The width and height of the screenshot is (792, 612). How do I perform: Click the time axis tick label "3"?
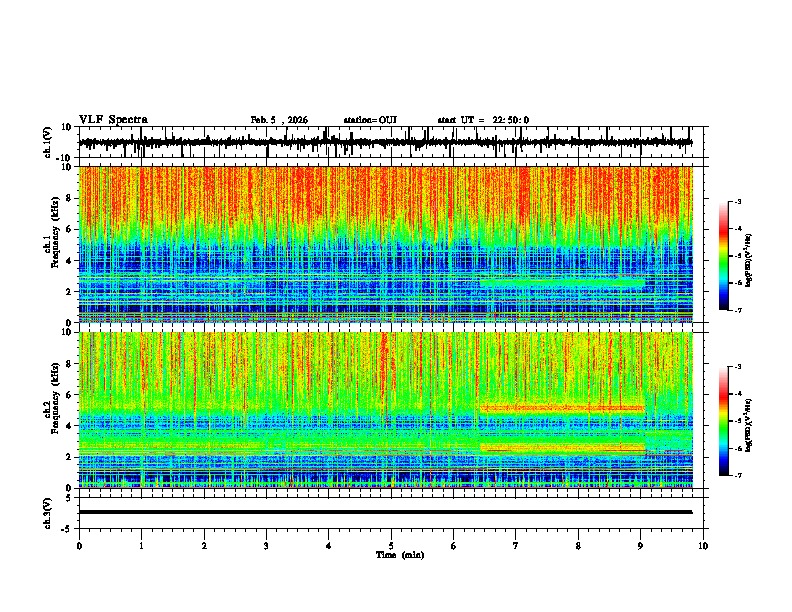point(266,546)
